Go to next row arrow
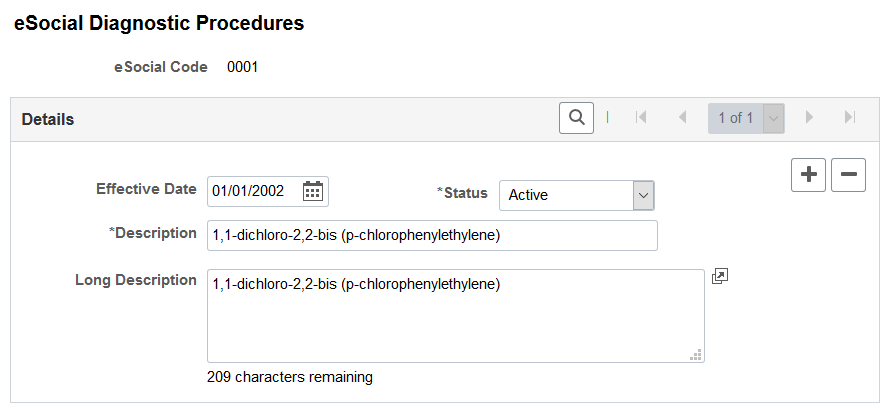 tap(809, 118)
